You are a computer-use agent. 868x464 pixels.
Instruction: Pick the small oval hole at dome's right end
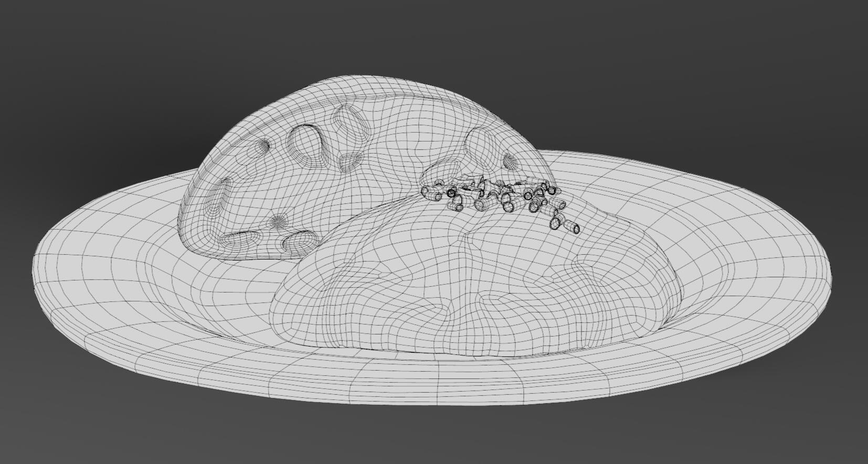[510, 160]
